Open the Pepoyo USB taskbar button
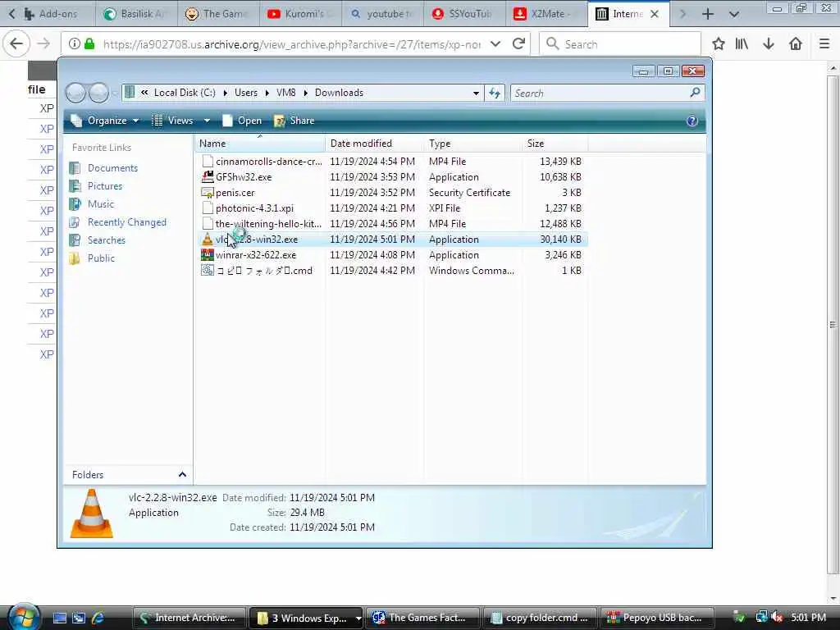840x630 pixels. point(658,618)
